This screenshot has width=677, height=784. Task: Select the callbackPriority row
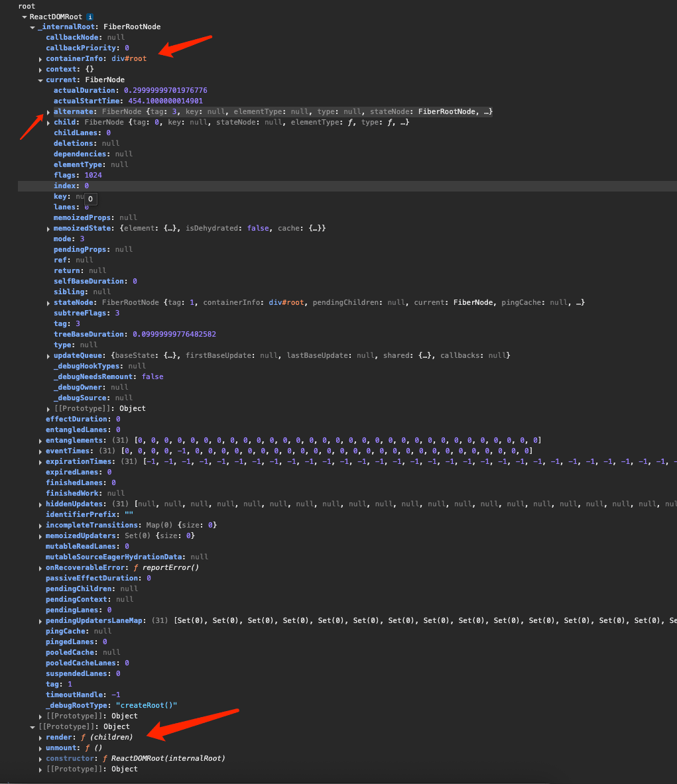(88, 48)
